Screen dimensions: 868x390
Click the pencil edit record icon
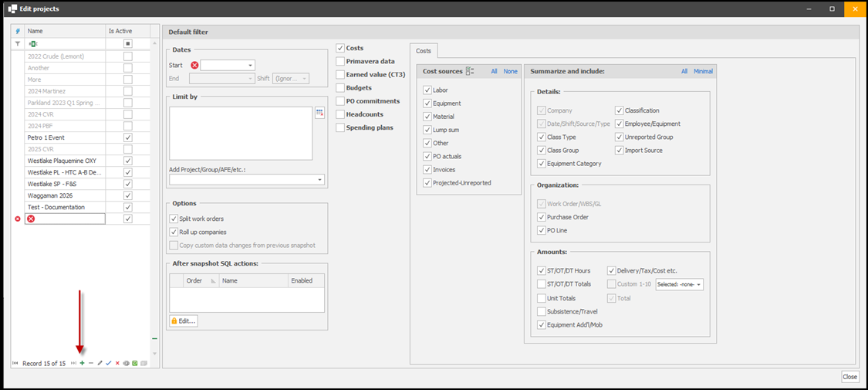[x=100, y=363]
